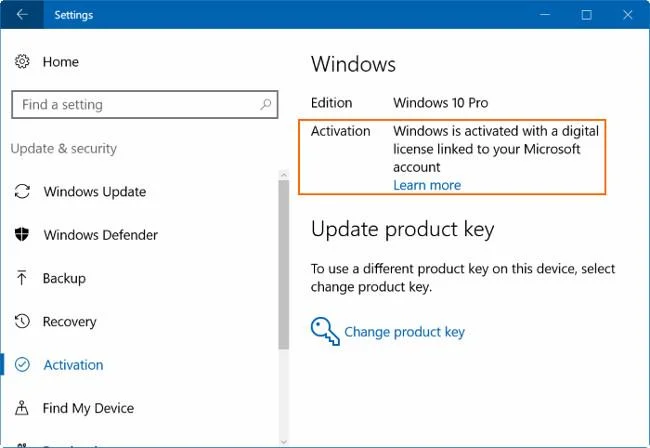Select the Backup upward arrow icon

click(x=22, y=278)
